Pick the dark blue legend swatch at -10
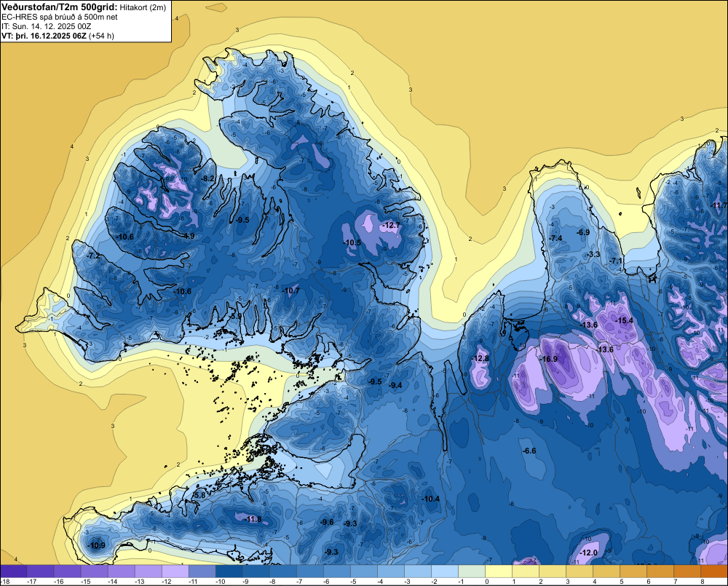The image size is (728, 586). point(229,571)
